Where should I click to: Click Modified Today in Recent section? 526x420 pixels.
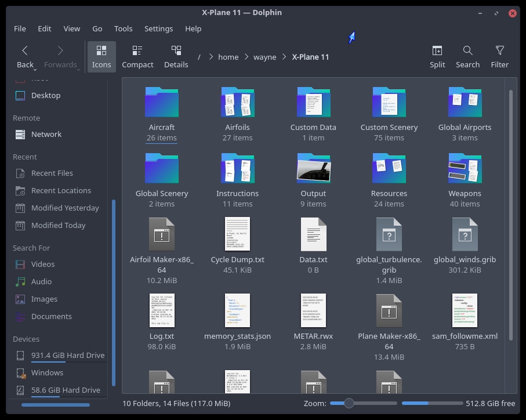[58, 225]
